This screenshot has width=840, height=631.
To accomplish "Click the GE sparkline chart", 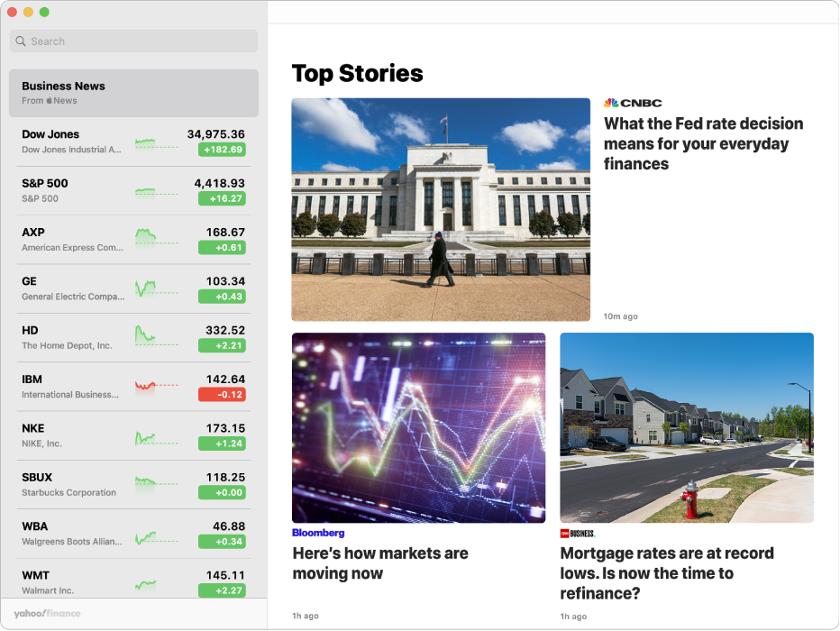I will [156, 288].
